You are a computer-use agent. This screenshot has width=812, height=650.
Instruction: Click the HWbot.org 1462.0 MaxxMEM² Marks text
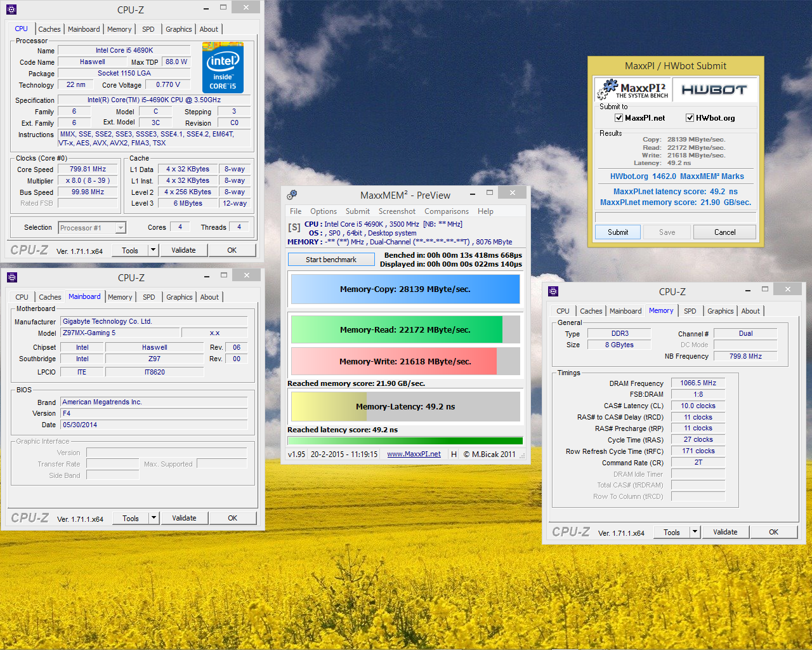click(x=677, y=176)
